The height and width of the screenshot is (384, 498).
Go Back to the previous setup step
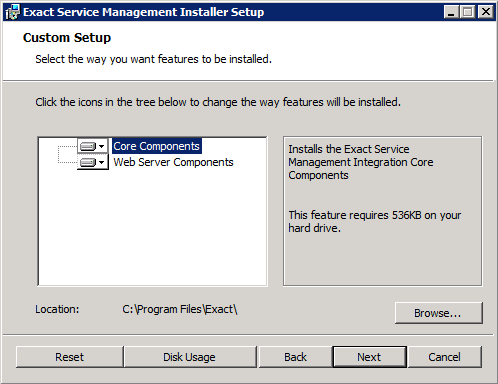tap(295, 357)
